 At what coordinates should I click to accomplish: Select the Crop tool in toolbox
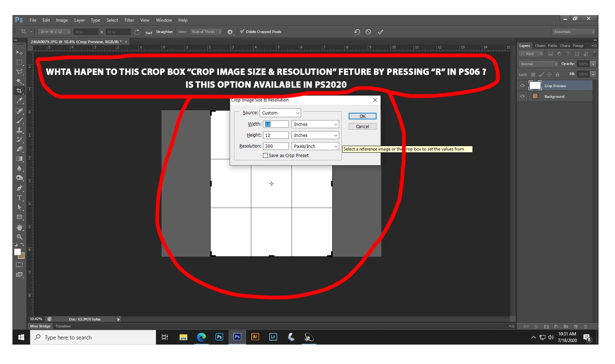click(x=19, y=91)
